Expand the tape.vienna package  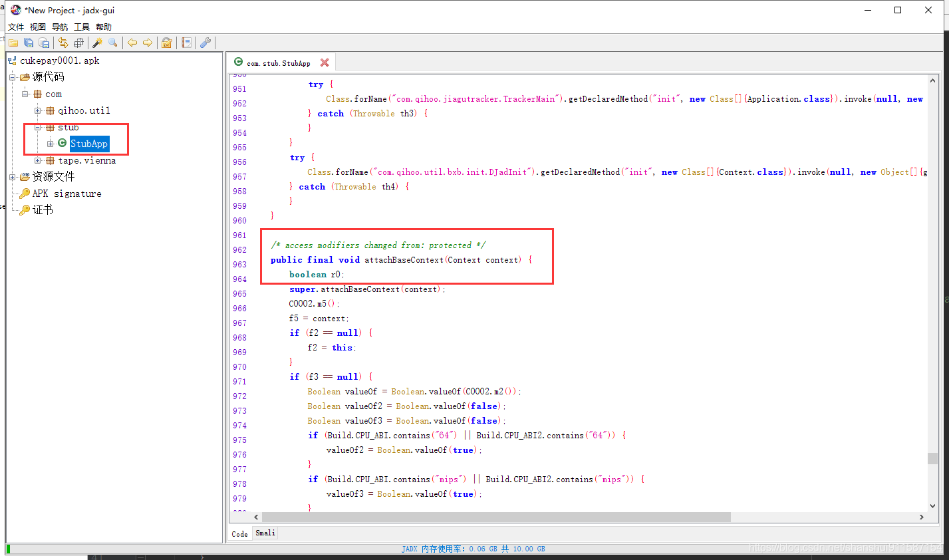point(37,160)
